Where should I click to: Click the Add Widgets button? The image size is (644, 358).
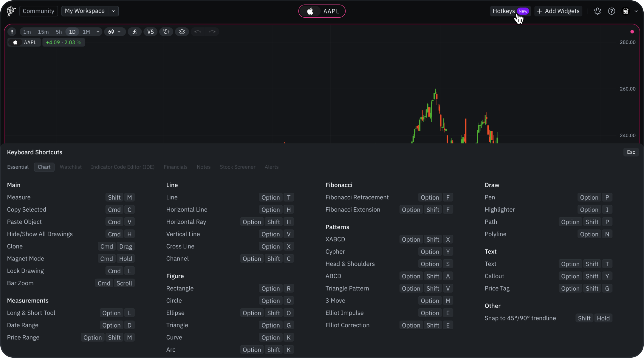[x=558, y=11]
